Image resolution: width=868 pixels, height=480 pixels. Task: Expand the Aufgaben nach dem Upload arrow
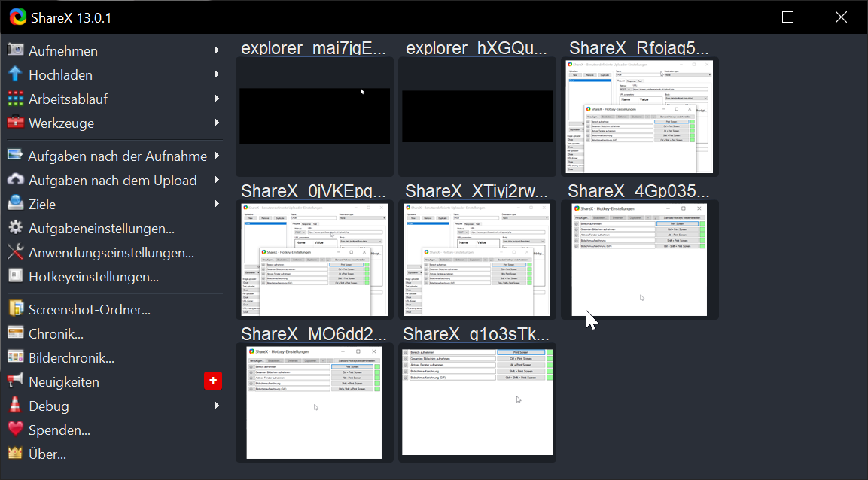217,180
